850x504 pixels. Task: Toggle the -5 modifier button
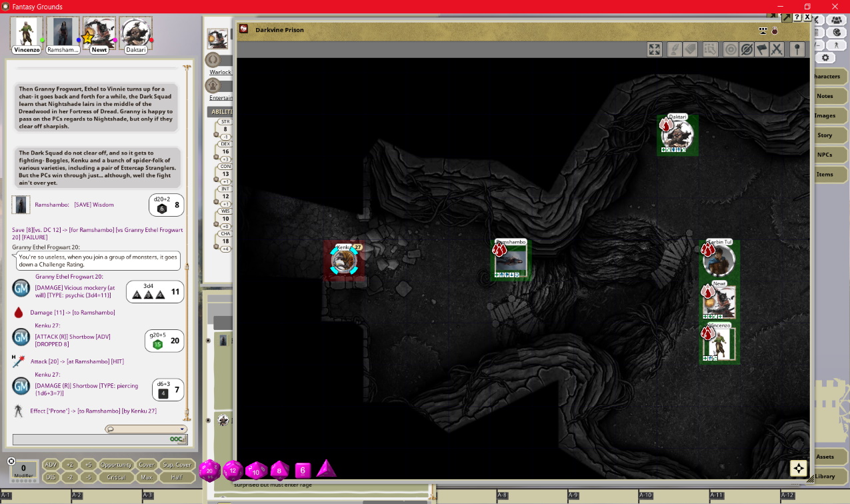point(88,477)
